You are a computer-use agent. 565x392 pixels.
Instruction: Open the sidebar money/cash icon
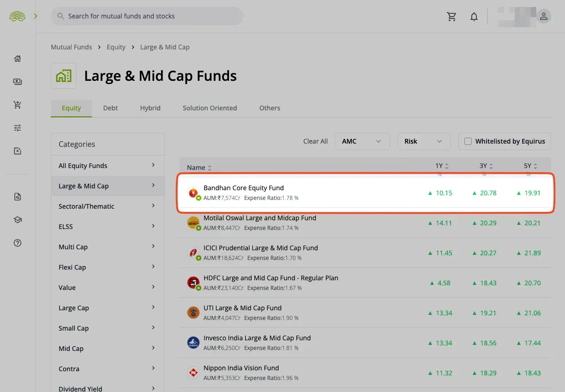coord(18,82)
